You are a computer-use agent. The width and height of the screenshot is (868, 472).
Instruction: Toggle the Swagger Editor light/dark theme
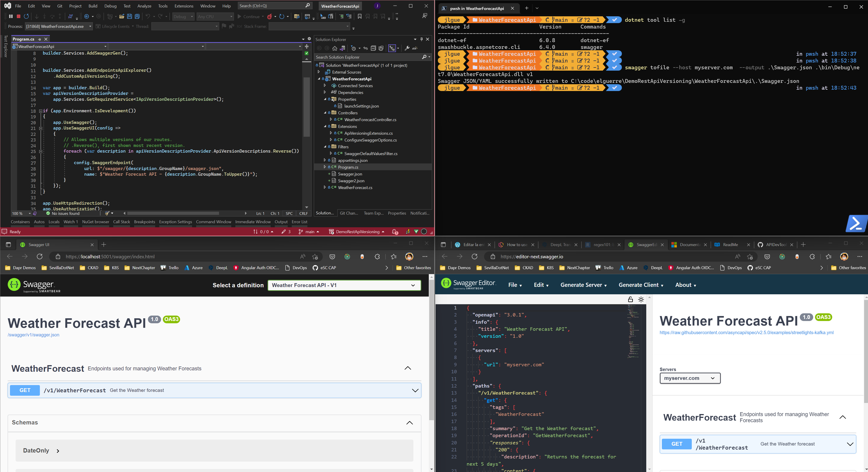(641, 300)
